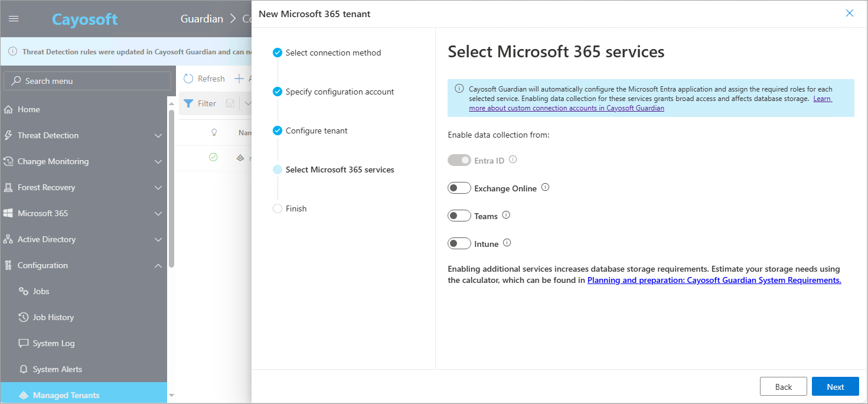This screenshot has width=868, height=404.
Task: Click the Back button
Action: tap(783, 386)
